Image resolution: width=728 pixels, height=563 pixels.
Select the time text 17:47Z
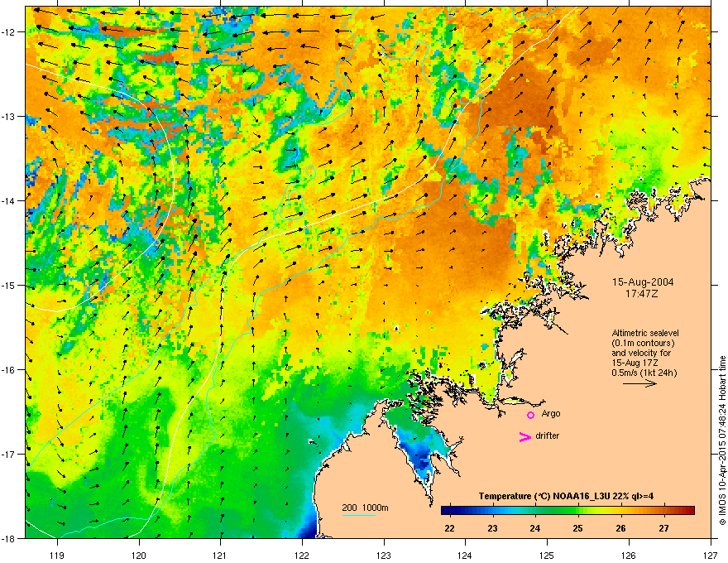642,294
